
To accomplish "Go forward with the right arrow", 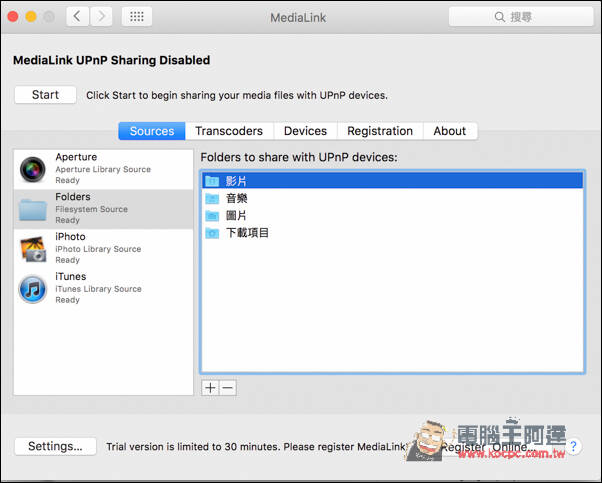I will [101, 17].
